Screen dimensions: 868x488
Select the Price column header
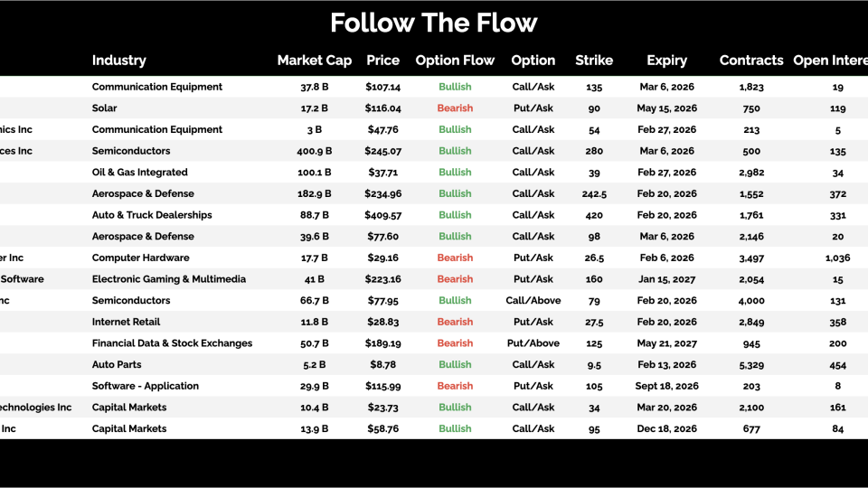[x=382, y=61]
